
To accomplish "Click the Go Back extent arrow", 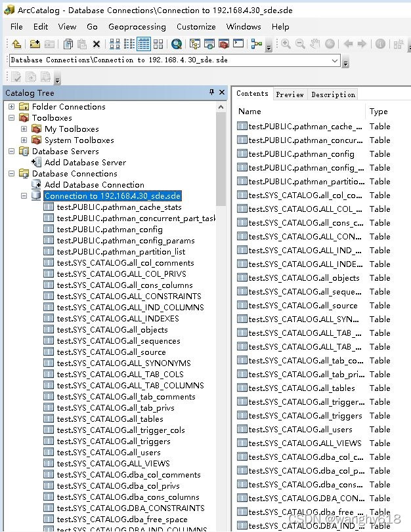I will (348, 44).
